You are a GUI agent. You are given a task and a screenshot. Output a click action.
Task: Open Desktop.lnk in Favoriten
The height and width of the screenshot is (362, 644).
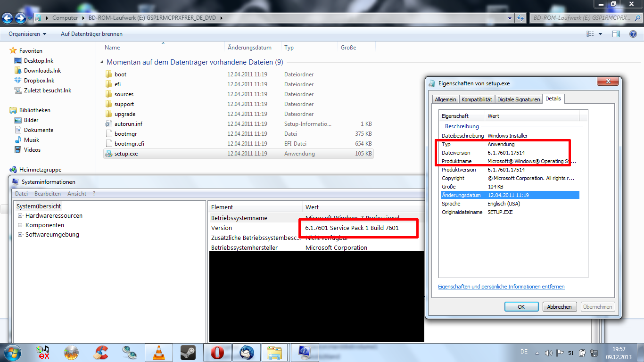pyautogui.click(x=39, y=61)
